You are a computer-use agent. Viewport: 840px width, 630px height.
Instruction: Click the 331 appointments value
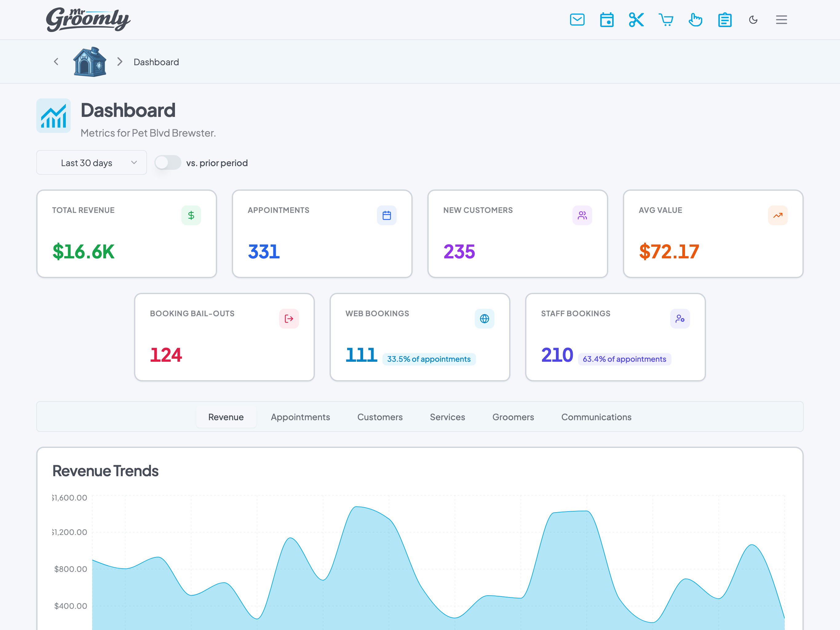pyautogui.click(x=264, y=252)
